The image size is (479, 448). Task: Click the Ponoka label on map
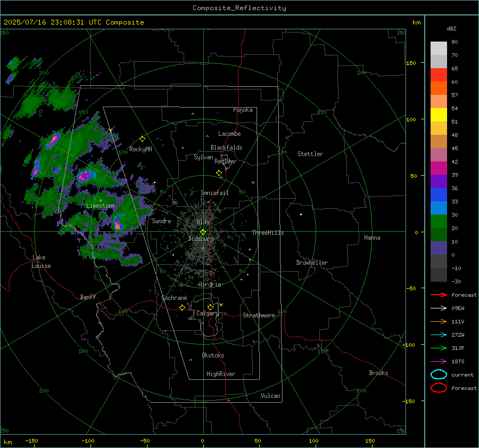[x=243, y=110]
